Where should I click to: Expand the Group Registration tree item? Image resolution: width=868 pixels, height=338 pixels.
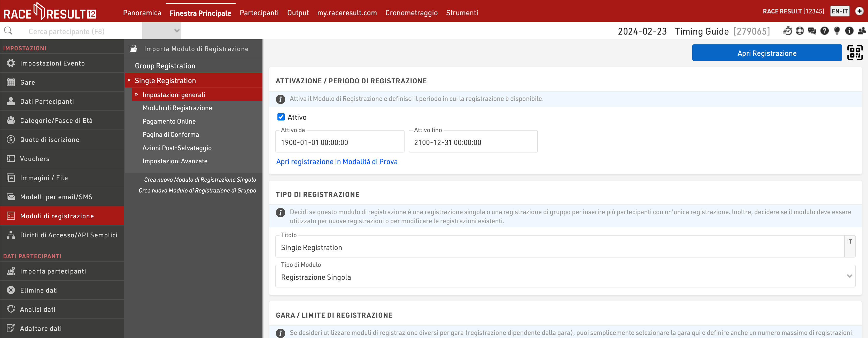pos(165,66)
